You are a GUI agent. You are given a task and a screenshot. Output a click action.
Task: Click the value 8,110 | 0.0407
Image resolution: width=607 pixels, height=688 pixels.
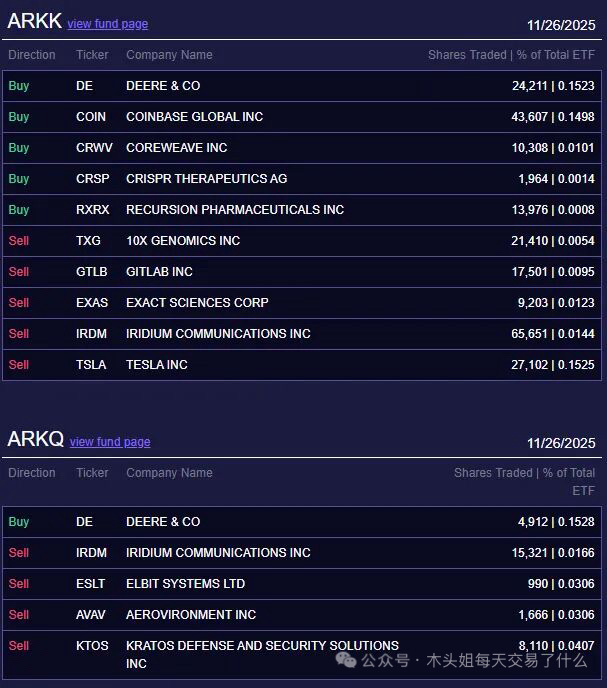point(557,646)
